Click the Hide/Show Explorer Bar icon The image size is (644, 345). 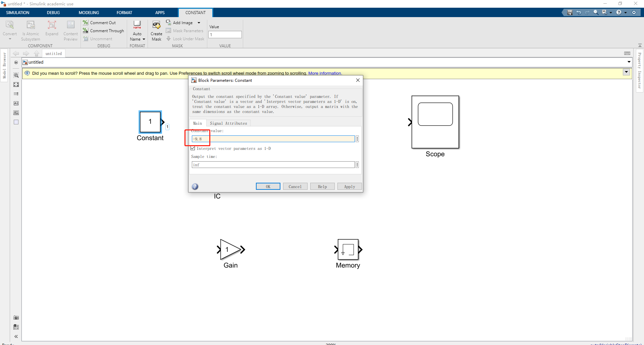point(16,62)
